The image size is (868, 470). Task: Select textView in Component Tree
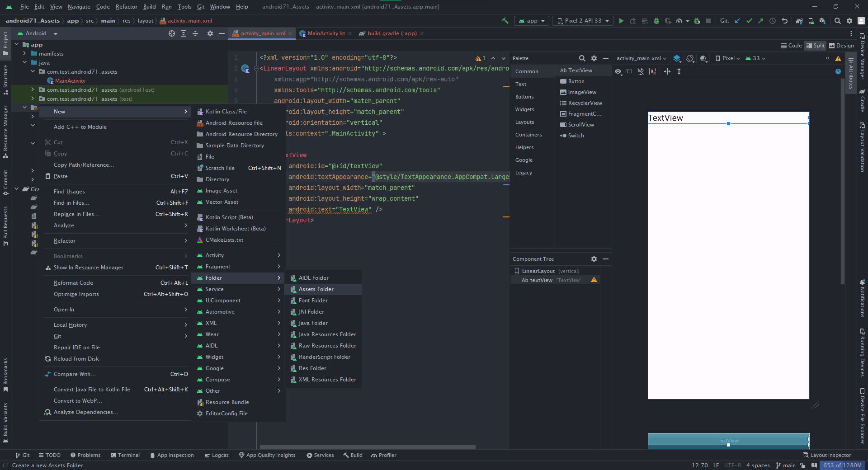[x=555, y=280]
